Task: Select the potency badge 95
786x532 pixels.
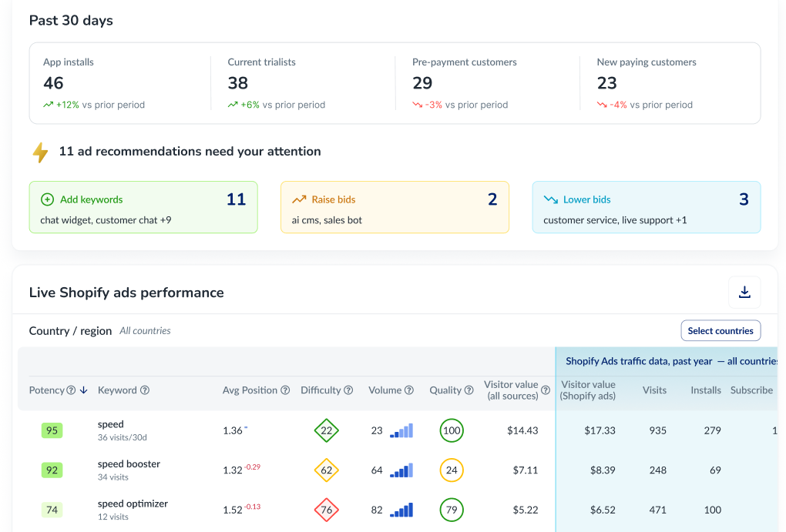Action: pos(52,430)
